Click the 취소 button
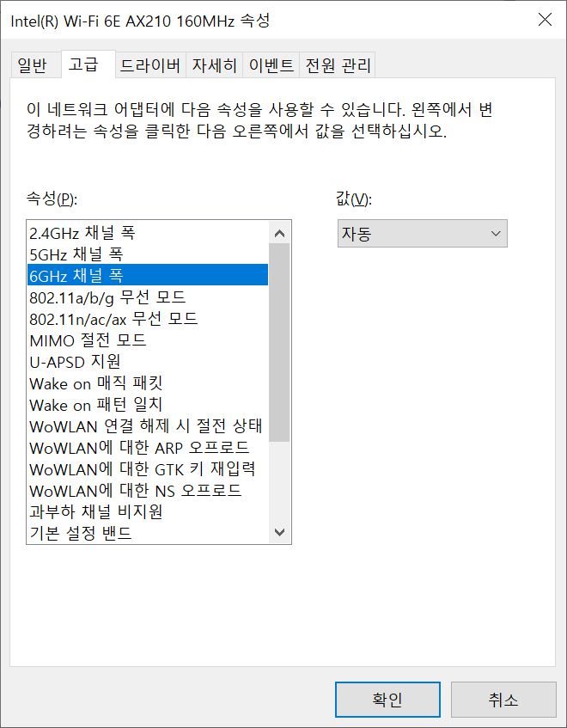 tap(503, 700)
